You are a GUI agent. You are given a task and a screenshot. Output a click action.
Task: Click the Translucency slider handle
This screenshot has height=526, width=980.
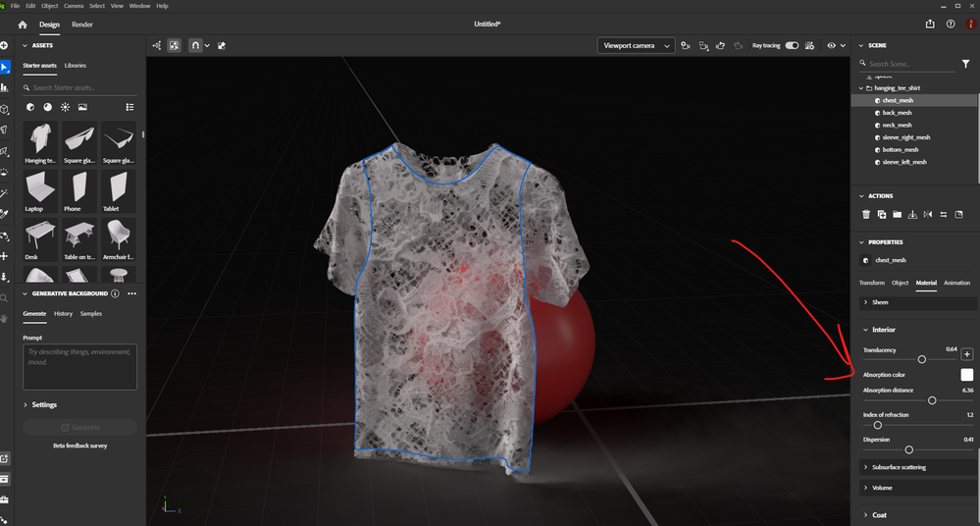[x=922, y=359]
